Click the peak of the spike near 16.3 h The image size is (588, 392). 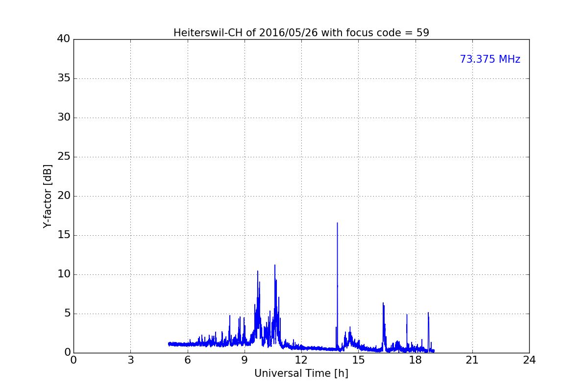coord(383,303)
